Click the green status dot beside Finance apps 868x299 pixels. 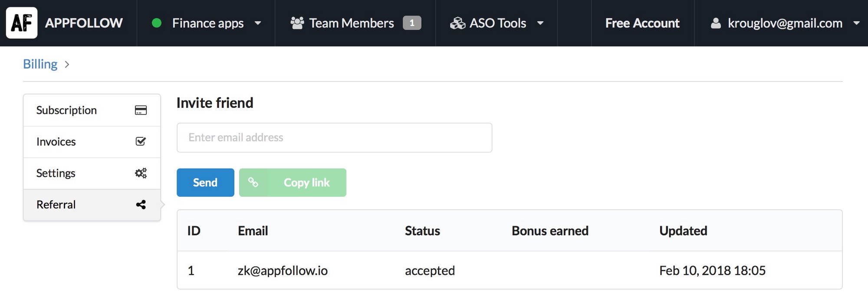(x=157, y=23)
